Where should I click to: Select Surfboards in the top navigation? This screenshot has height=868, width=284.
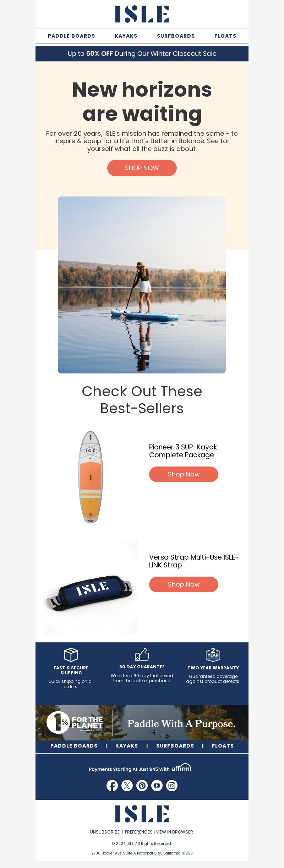point(176,36)
